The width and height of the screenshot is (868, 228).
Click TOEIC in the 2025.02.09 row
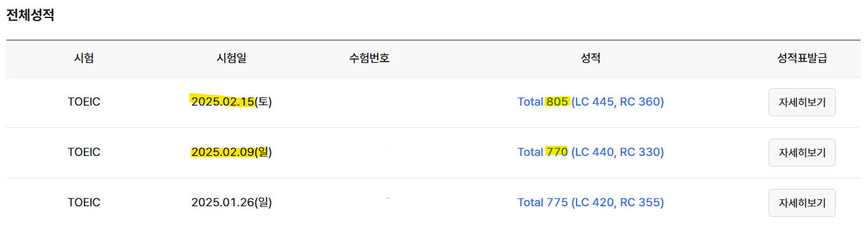pos(84,152)
